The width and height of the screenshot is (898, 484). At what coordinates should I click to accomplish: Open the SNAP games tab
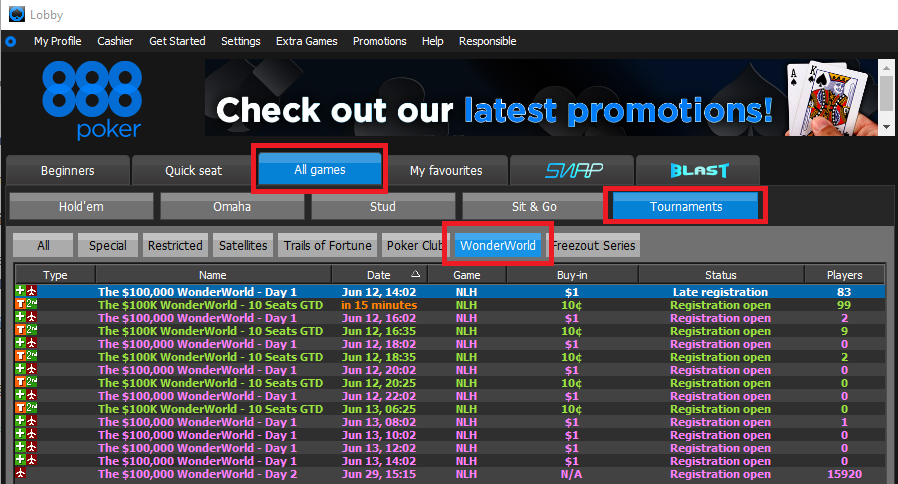[x=572, y=170]
